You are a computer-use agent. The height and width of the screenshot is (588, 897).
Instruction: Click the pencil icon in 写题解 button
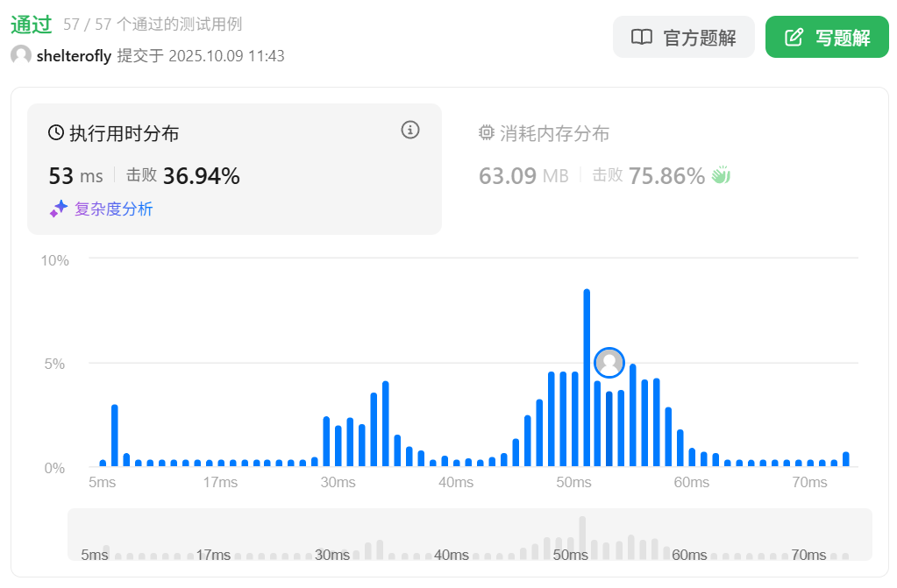click(x=794, y=38)
